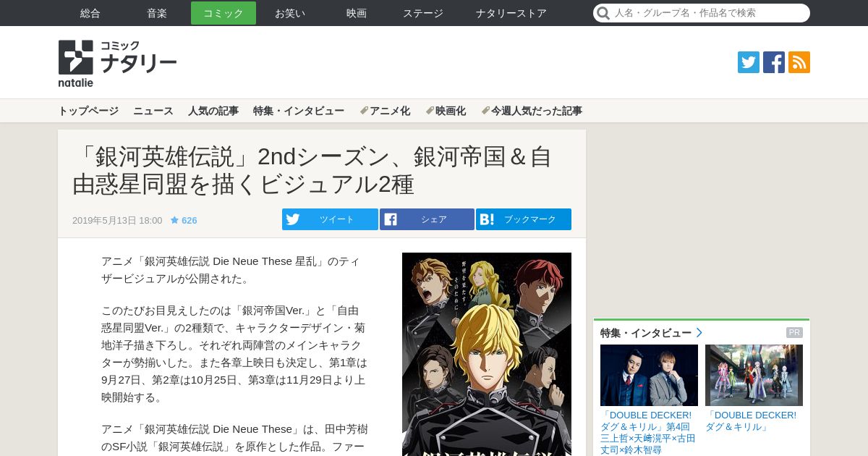Open the アニメ化 tag link
Screen dimensions: 868x456
(390, 111)
